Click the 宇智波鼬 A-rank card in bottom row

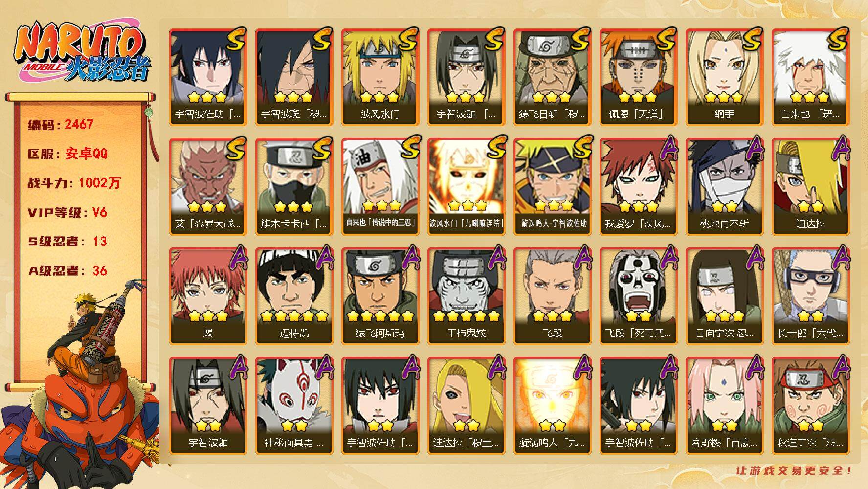pyautogui.click(x=208, y=406)
